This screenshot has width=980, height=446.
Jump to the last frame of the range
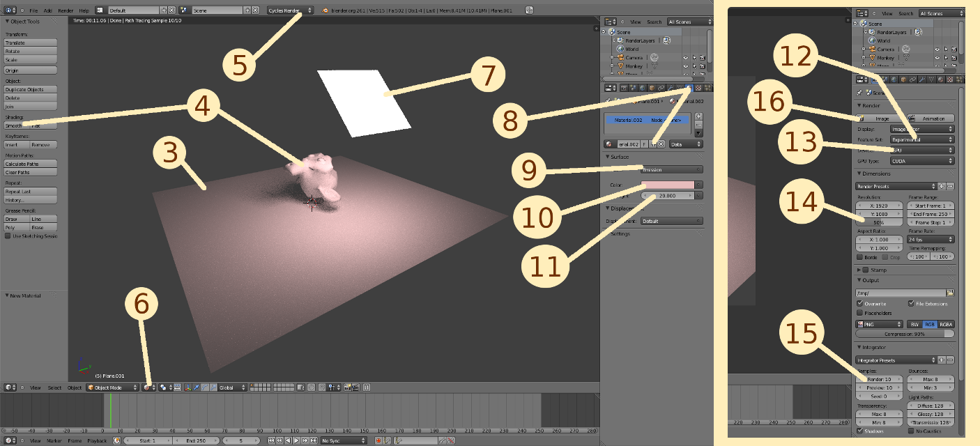[313, 440]
